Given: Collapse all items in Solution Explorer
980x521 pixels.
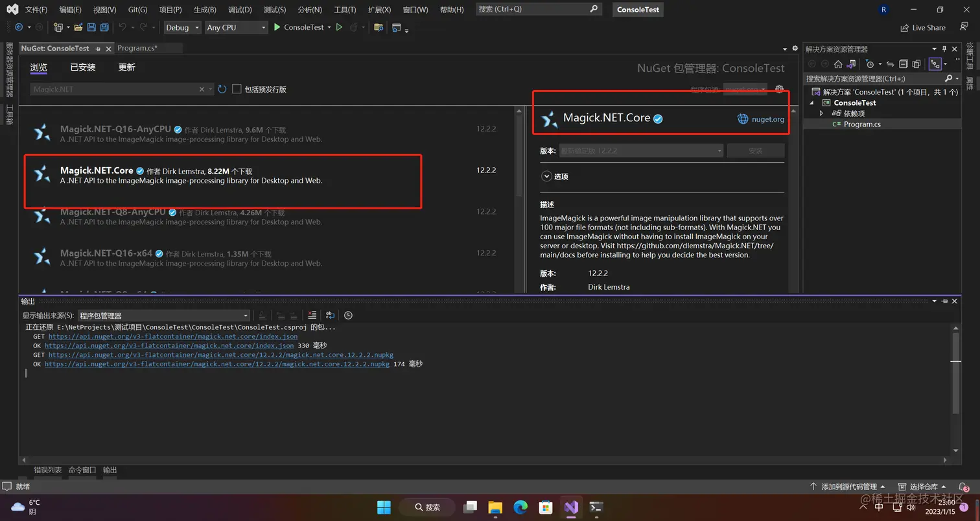Looking at the screenshot, I should [x=904, y=64].
